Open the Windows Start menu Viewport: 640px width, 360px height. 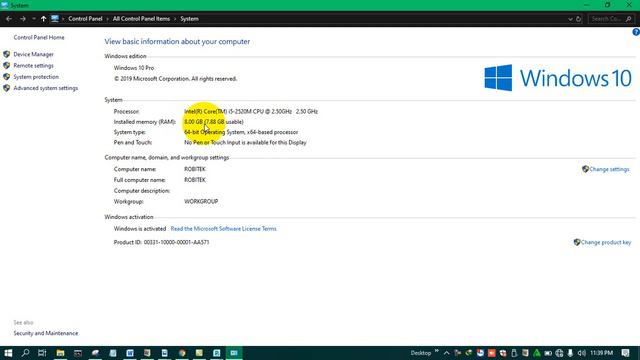click(x=8, y=353)
